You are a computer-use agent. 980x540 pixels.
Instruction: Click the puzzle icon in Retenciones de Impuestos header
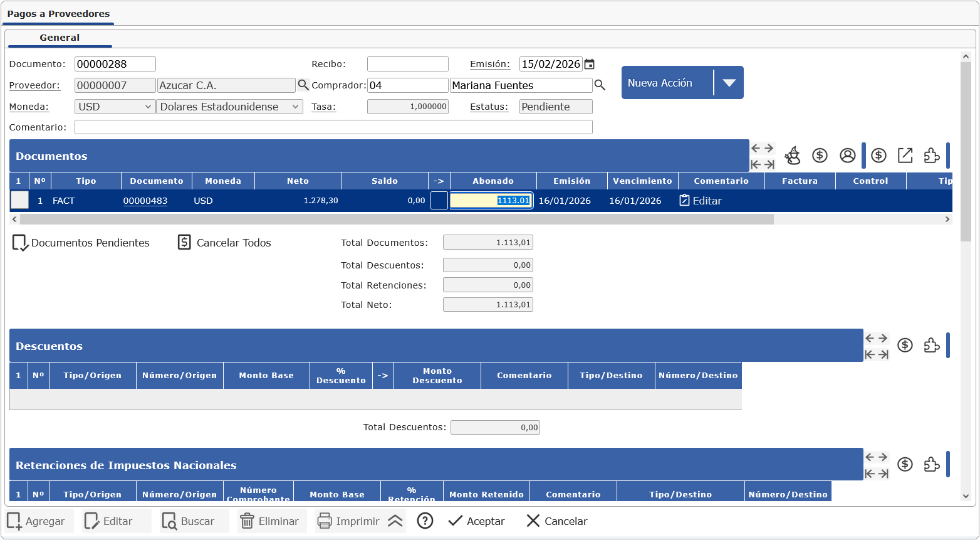point(932,464)
